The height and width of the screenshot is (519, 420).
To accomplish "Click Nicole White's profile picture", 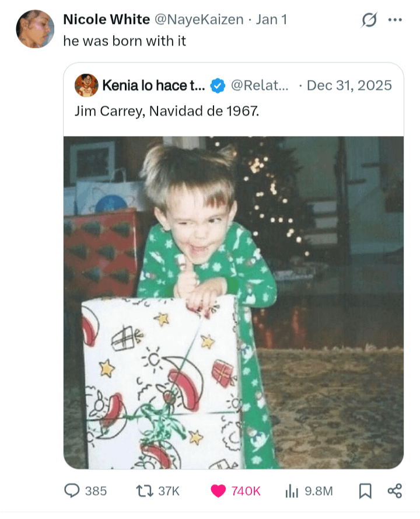I will pyautogui.click(x=35, y=29).
